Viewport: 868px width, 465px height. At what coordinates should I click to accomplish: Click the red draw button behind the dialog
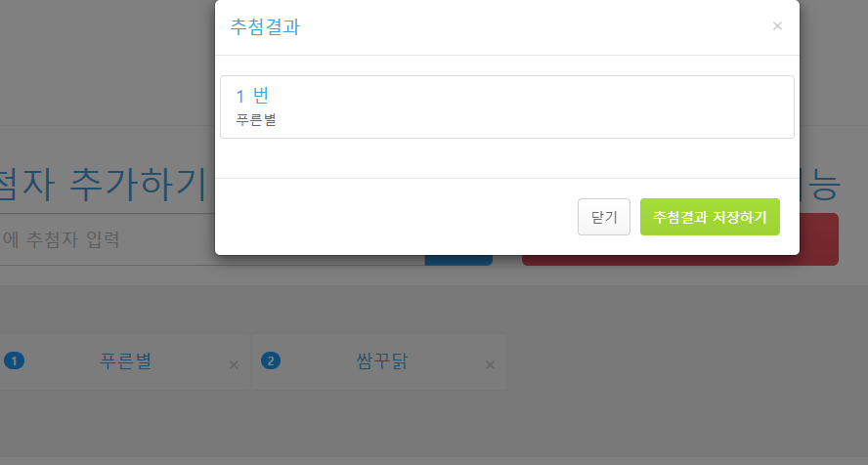pyautogui.click(x=679, y=260)
